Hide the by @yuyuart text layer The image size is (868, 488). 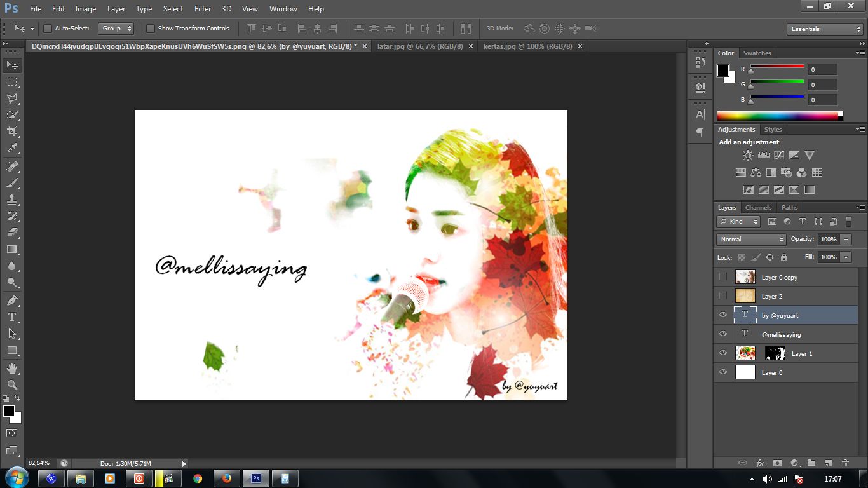click(722, 315)
